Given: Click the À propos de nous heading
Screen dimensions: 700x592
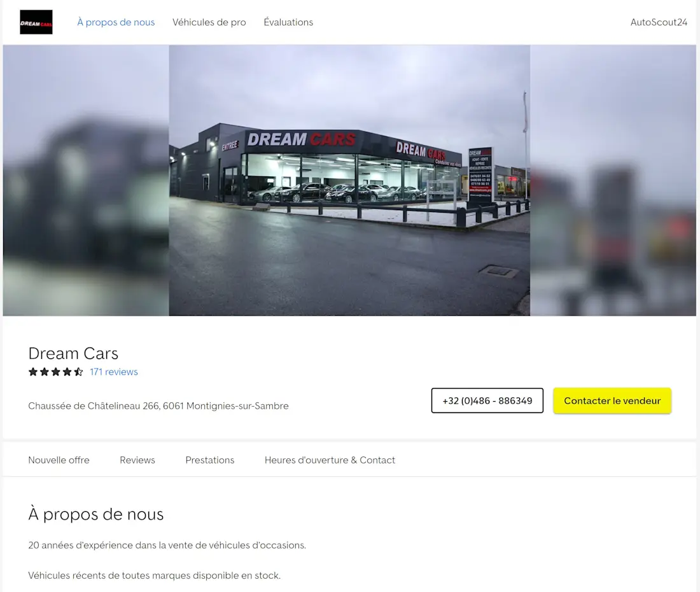Looking at the screenshot, I should tap(96, 514).
